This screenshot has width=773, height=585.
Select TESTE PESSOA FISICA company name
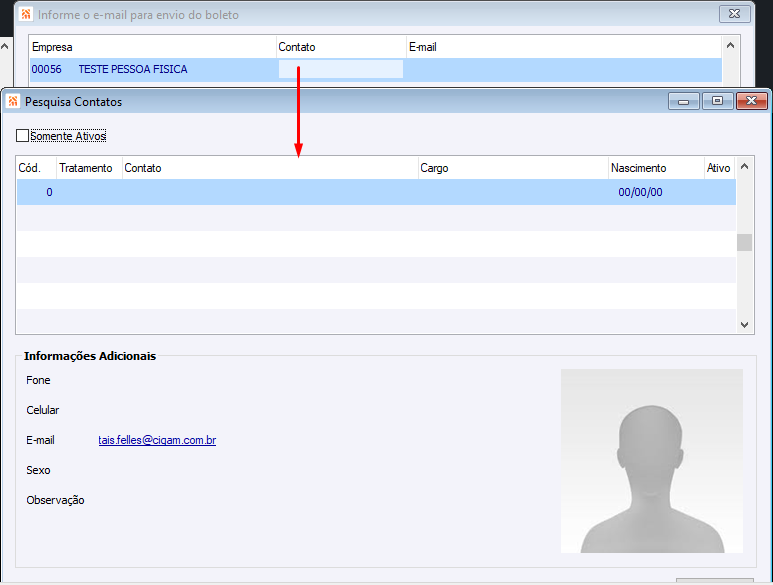[133, 69]
